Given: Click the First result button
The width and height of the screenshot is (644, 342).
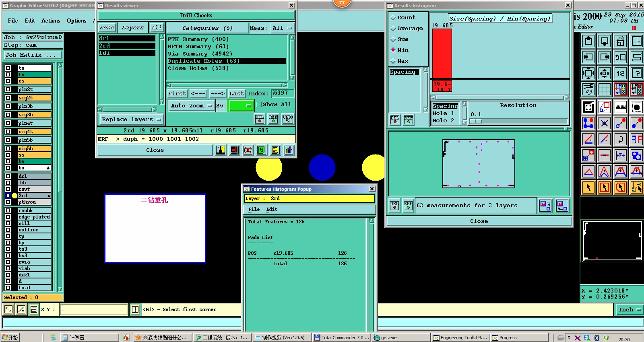Looking at the screenshot, I should tap(177, 93).
